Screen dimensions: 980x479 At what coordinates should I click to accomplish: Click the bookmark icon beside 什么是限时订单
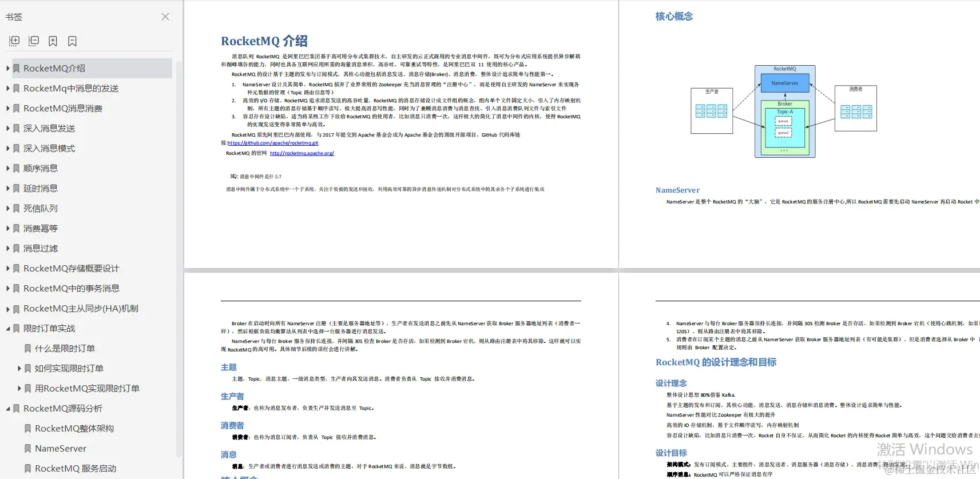coord(27,348)
